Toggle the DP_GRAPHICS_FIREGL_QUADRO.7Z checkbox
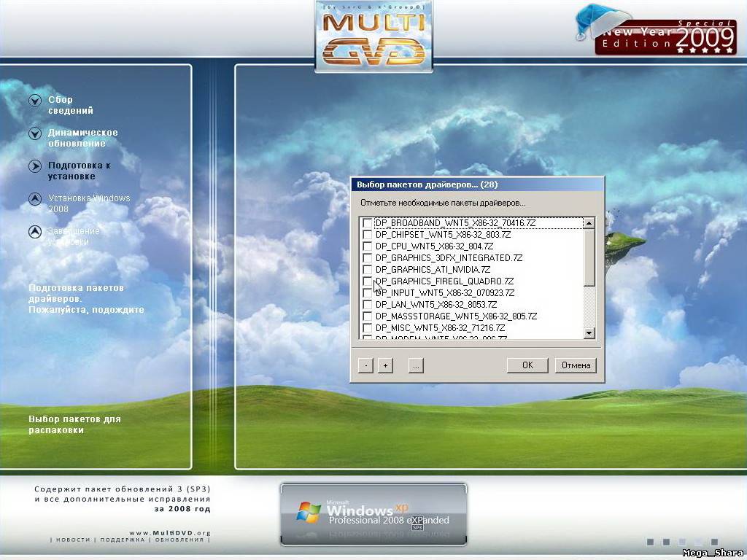 tap(368, 281)
